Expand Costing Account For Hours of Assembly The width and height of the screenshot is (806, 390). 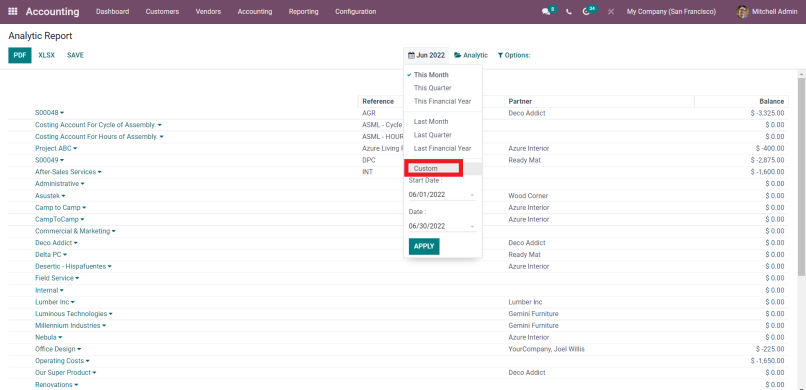point(99,137)
